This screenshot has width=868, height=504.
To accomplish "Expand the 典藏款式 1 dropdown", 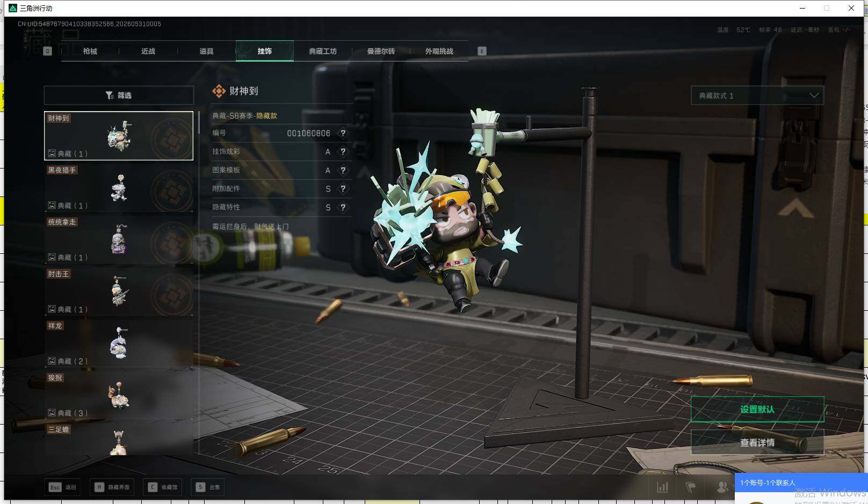I will click(x=757, y=96).
